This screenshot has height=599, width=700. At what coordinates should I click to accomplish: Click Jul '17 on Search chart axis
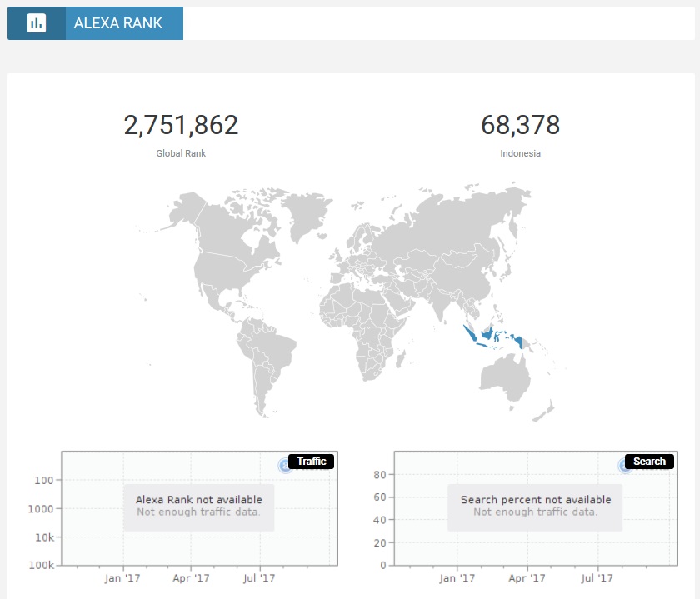pos(597,578)
